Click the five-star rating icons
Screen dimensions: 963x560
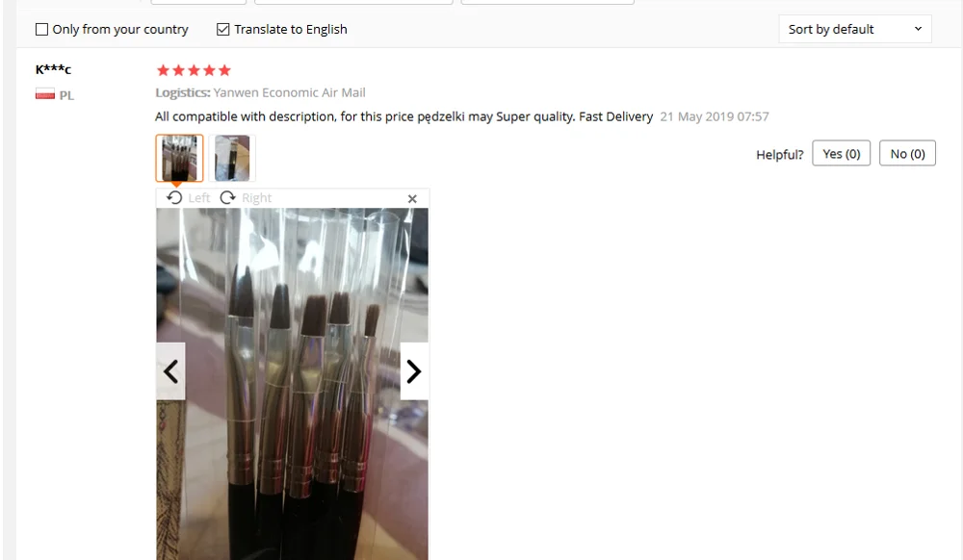pos(194,70)
